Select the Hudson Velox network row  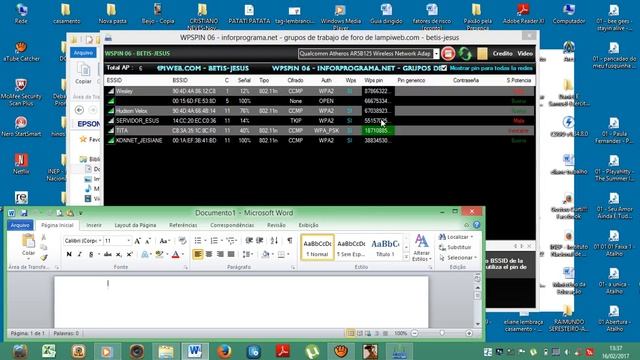tap(319, 111)
